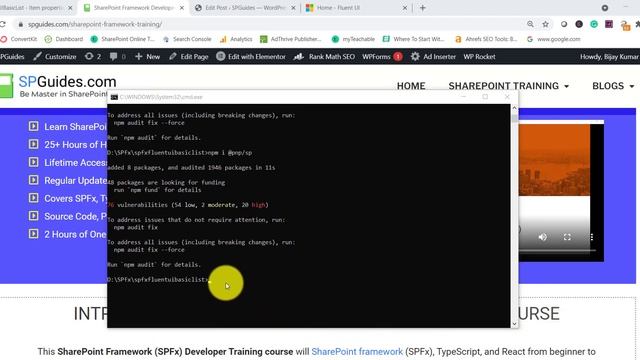Click Edit Page in admin bar
Image resolution: width=640 pixels, height=360 pixels.
(x=189, y=57)
